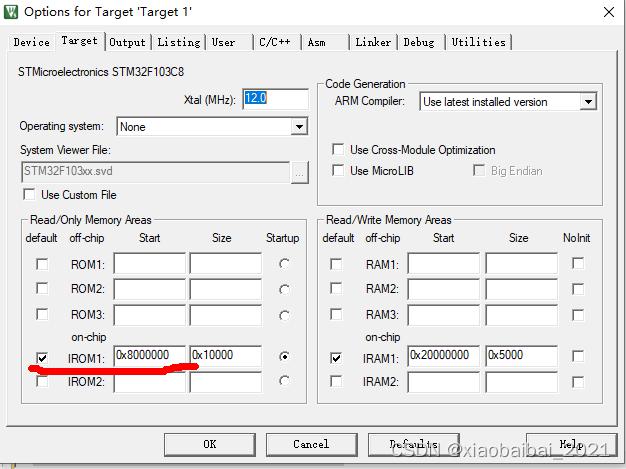The image size is (626, 469).
Task: Check the IRAM2 default checkbox
Action: (336, 381)
